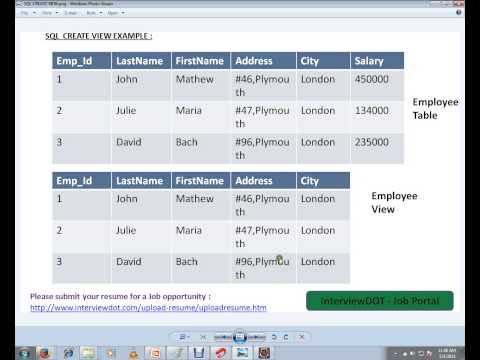Open the File menu dropdown

coord(28,13)
